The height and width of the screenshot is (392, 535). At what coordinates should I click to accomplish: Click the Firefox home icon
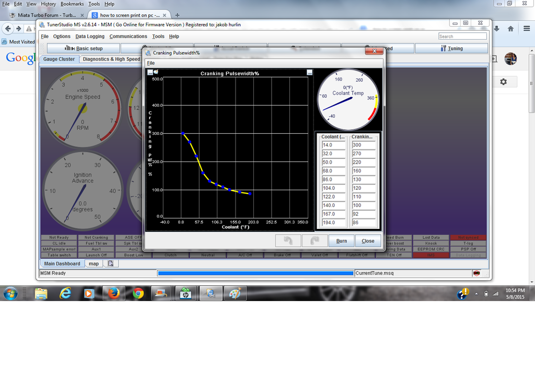click(x=510, y=28)
